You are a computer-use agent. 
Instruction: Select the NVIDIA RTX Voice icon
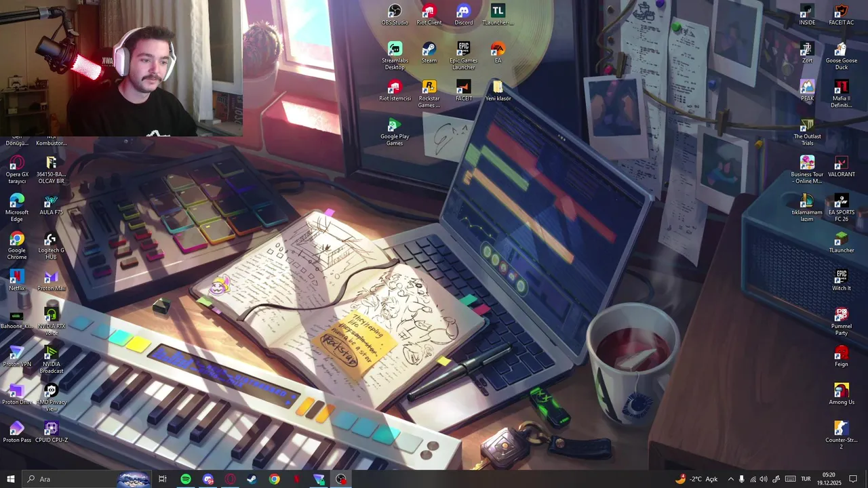click(51, 322)
